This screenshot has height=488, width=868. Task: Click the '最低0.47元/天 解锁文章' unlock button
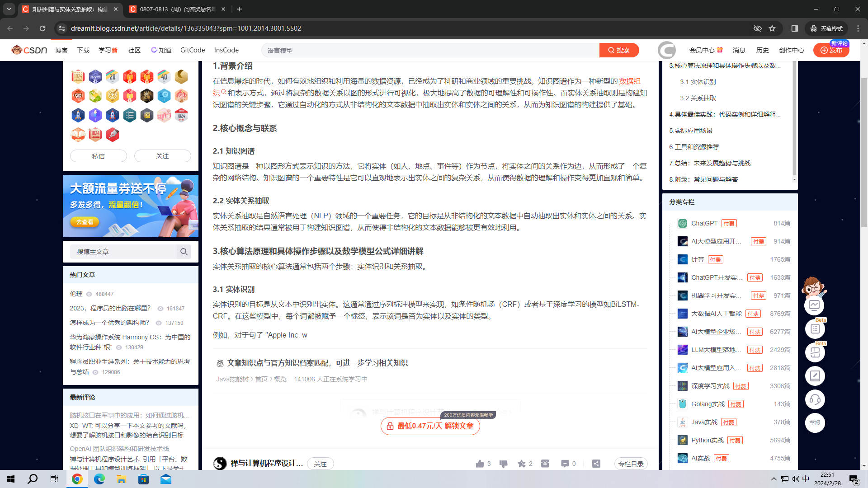click(430, 426)
